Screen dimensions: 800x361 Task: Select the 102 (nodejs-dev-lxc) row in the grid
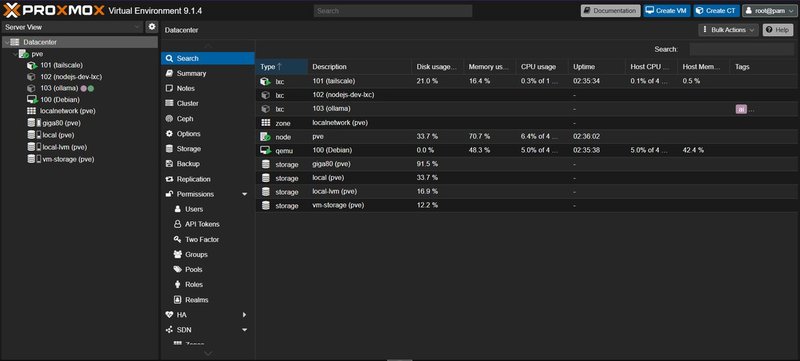(x=528, y=95)
